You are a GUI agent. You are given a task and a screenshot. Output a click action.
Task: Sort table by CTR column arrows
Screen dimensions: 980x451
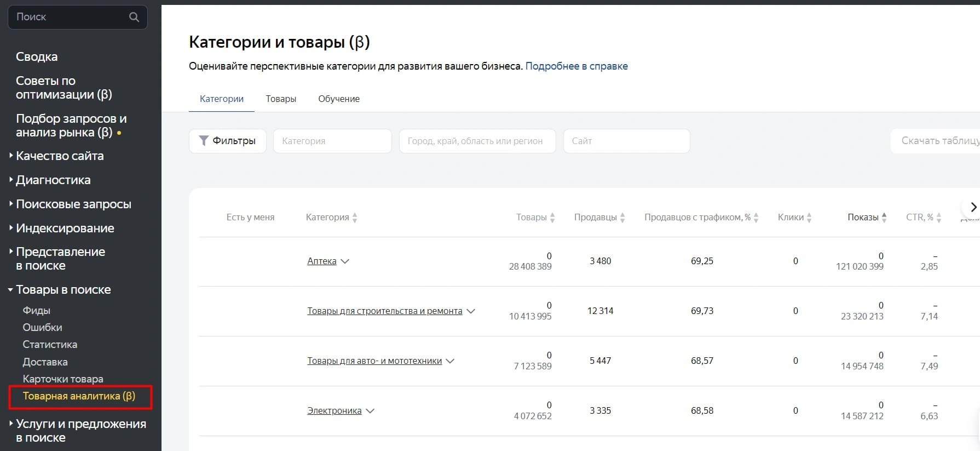click(x=939, y=218)
